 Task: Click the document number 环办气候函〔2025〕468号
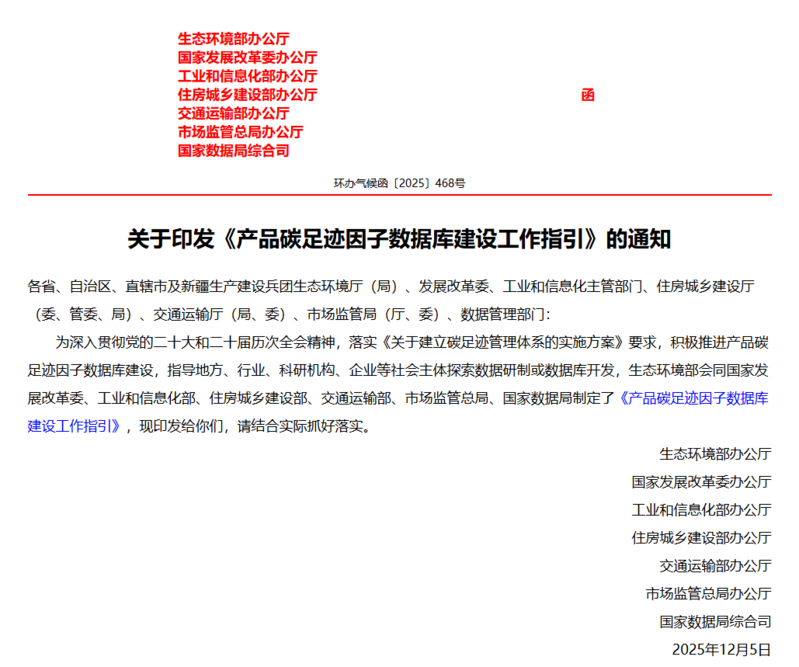(x=398, y=183)
